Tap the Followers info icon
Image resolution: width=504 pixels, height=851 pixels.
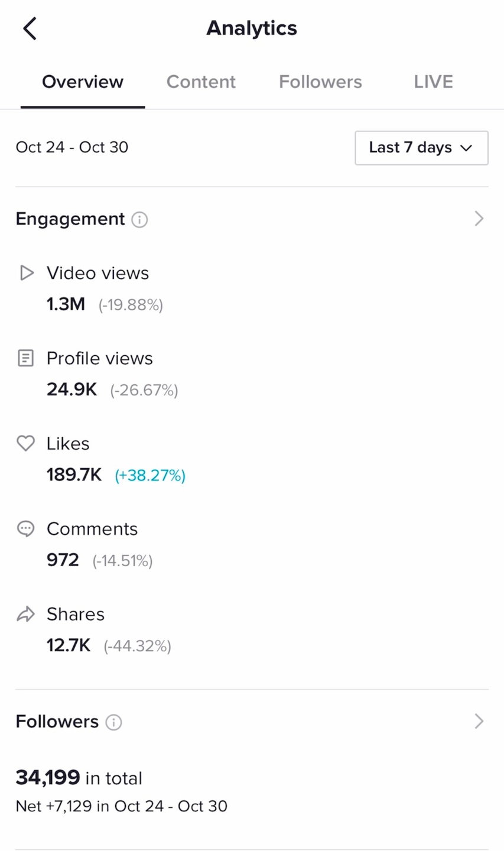coord(113,722)
